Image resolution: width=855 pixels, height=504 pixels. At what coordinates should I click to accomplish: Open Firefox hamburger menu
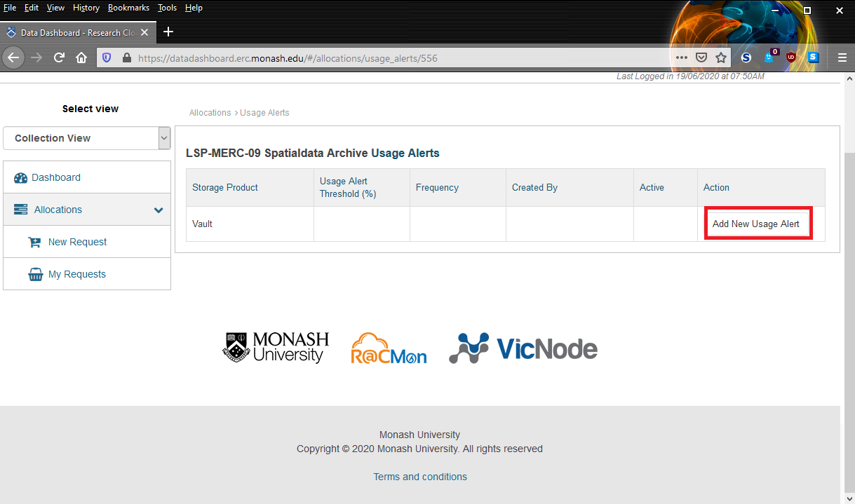(842, 57)
